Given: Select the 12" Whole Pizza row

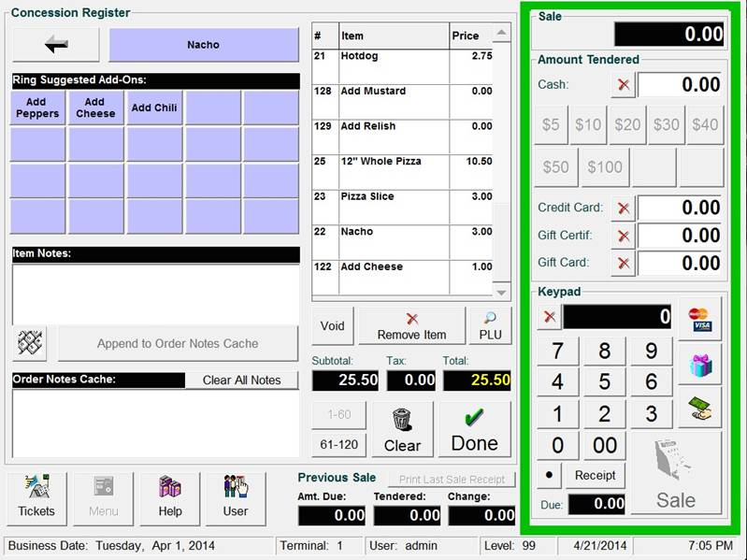Looking at the screenshot, I should click(403, 172).
